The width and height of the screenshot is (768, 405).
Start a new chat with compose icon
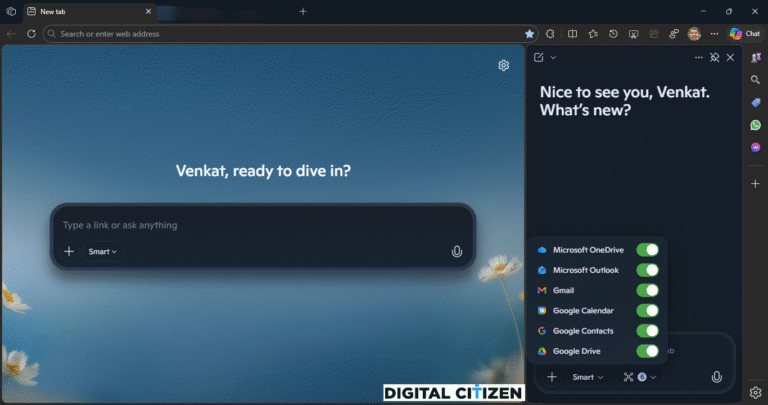pos(539,57)
